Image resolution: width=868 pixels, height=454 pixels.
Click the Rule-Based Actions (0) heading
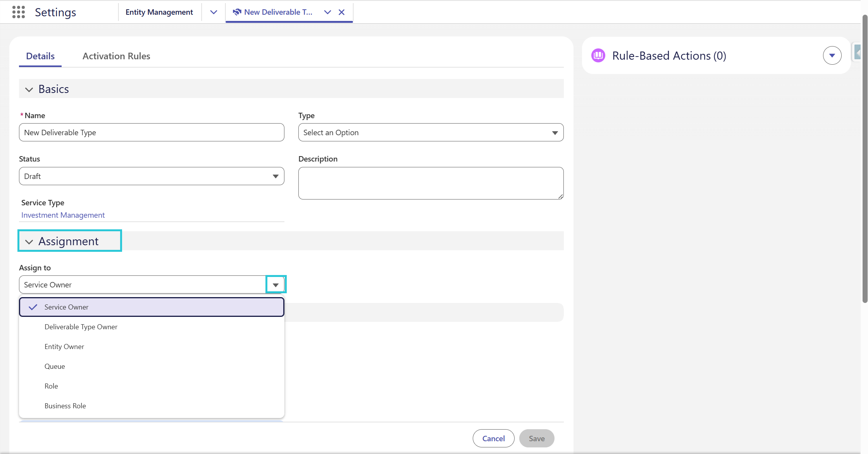tap(669, 55)
